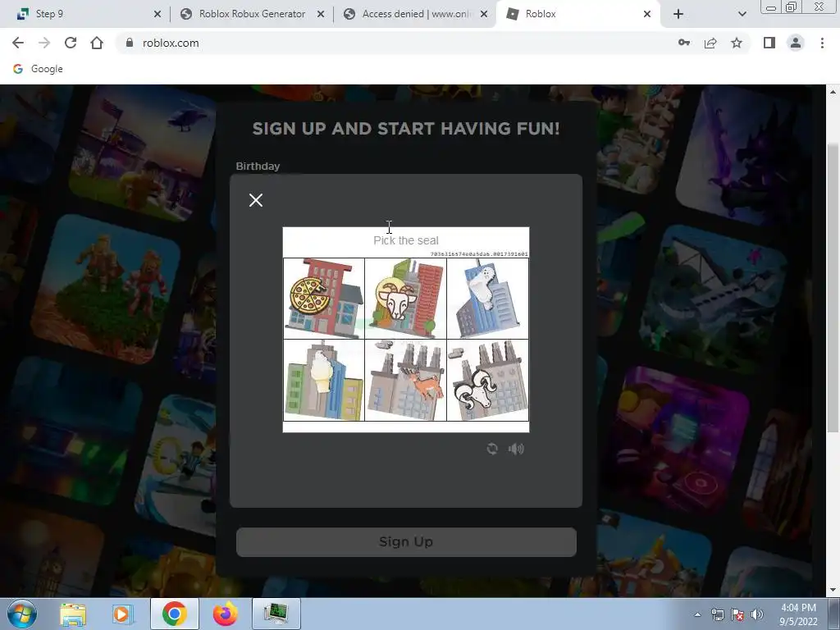
Task: Click the scrollbar down arrow
Action: click(x=833, y=590)
